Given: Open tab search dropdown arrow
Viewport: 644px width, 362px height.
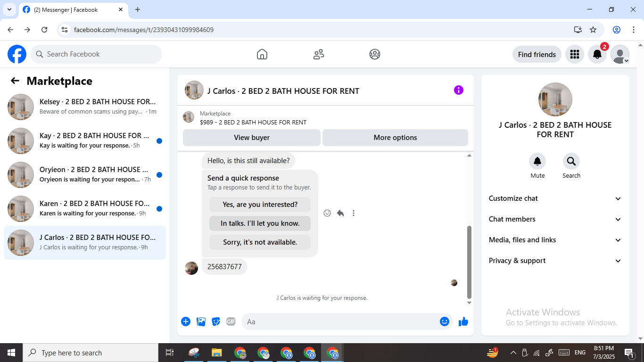Looking at the screenshot, I should click(x=9, y=9).
